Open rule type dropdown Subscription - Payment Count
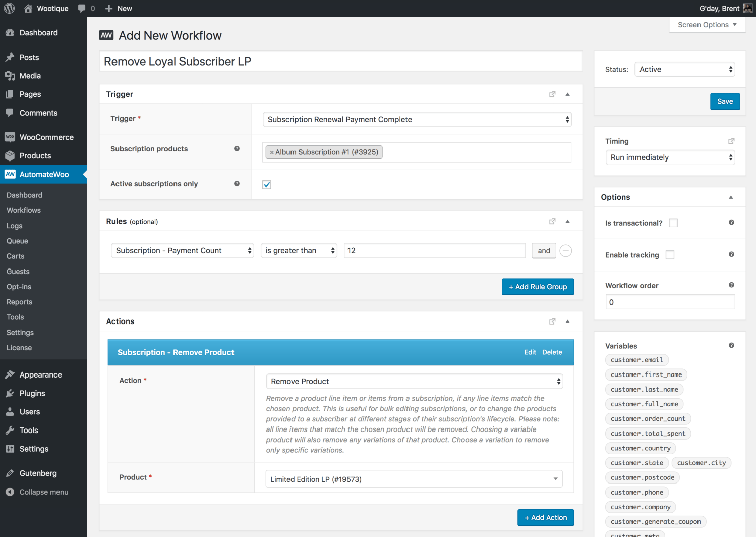The height and width of the screenshot is (537, 756). (x=183, y=251)
